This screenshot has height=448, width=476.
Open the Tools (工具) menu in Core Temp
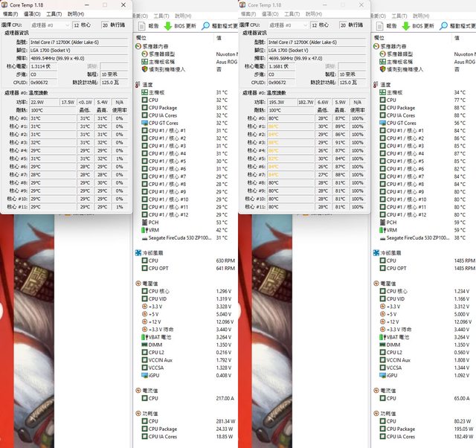point(53,13)
